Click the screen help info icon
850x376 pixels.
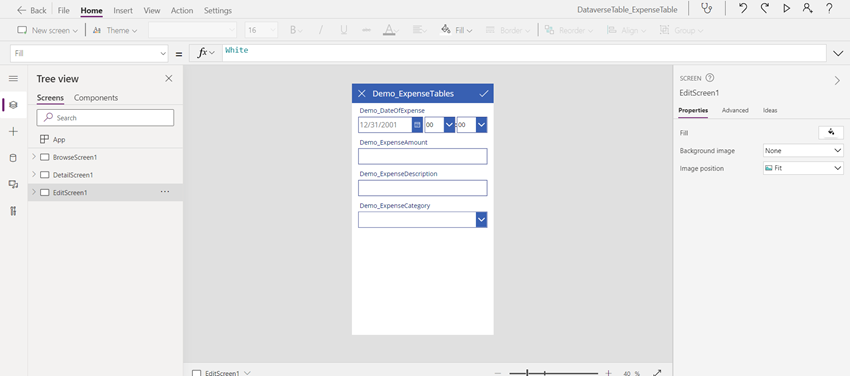point(710,78)
